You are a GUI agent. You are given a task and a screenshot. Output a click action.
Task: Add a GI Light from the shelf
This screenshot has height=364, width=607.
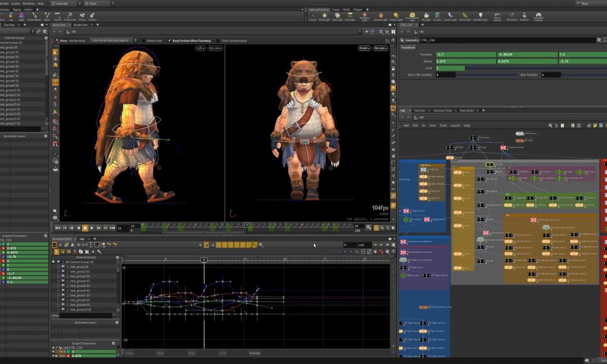pyautogui.click(x=437, y=16)
